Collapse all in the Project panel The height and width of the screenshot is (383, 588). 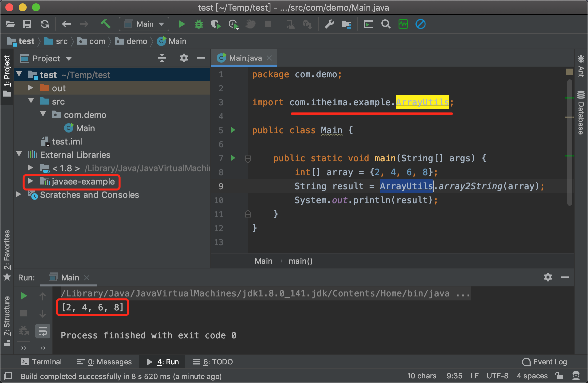[162, 58]
